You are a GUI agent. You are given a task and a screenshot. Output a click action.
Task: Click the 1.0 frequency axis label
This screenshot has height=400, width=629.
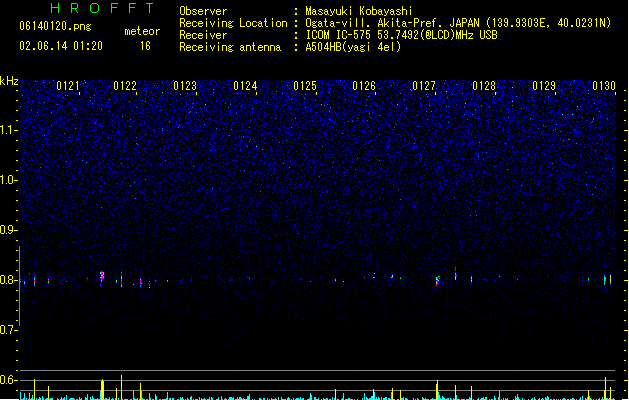coord(8,180)
